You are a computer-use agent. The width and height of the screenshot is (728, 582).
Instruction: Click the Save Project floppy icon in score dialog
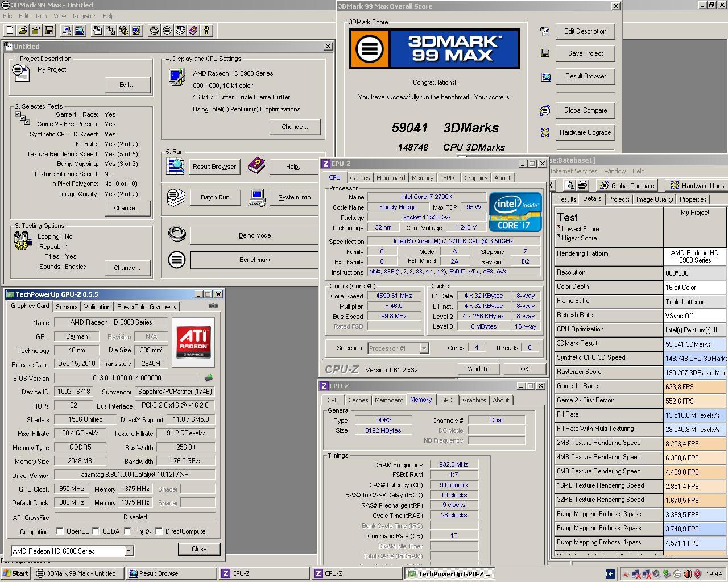coord(545,53)
